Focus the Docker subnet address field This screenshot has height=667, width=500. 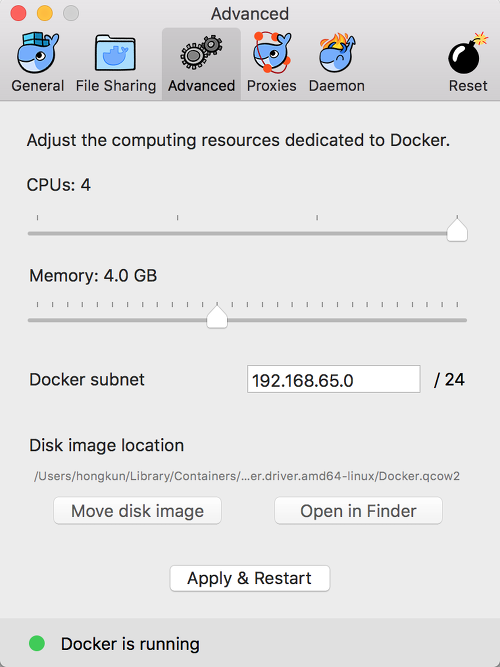tap(334, 379)
